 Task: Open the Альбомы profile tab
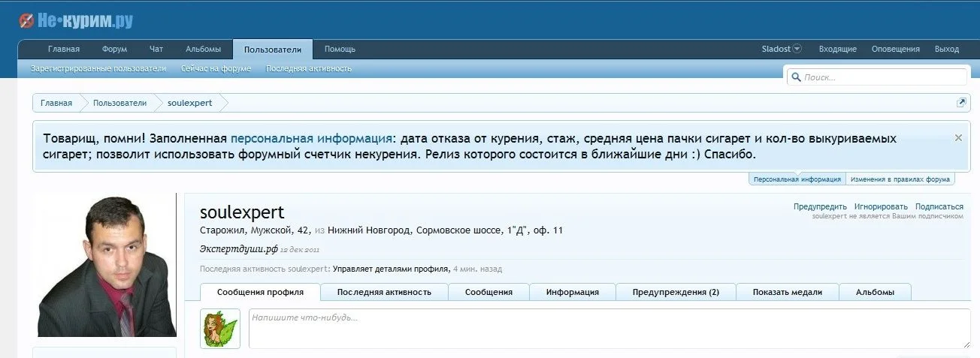click(x=875, y=292)
